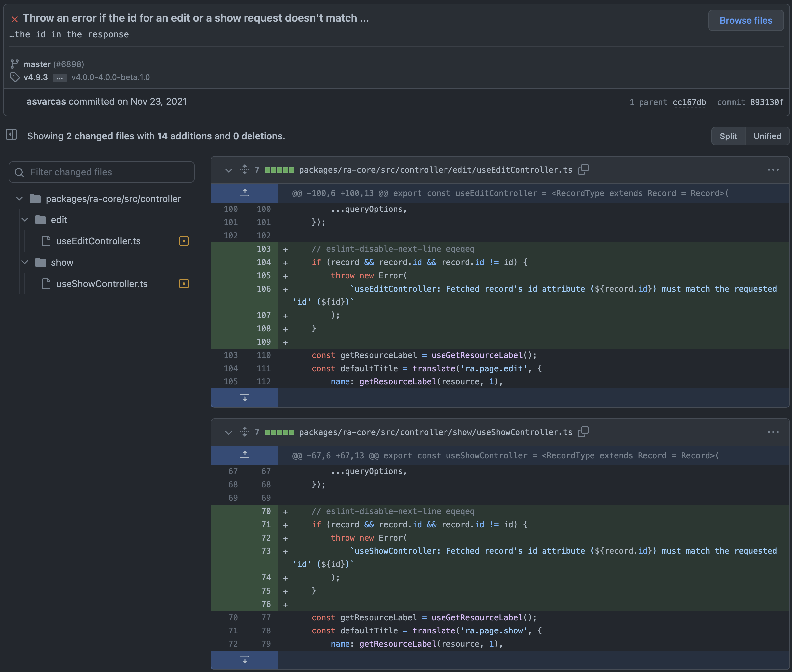Image resolution: width=792 pixels, height=672 pixels.
Task: Copy useShowController.ts file path icon
Action: tap(583, 432)
